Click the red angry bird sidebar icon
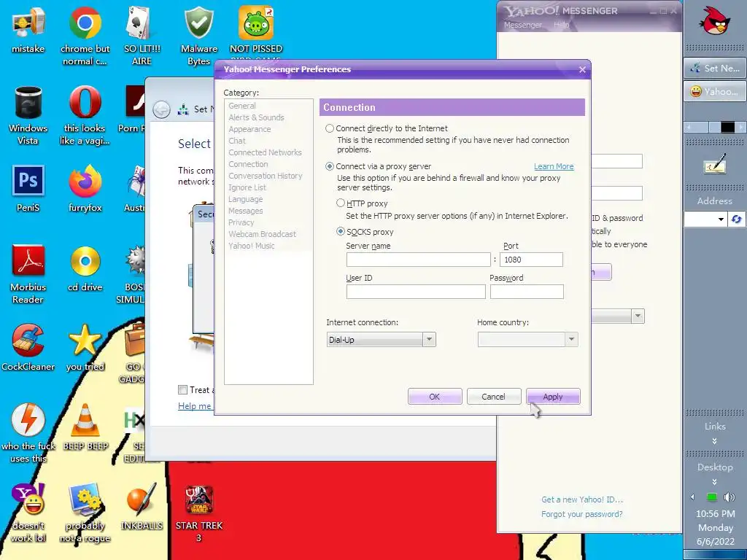The height and width of the screenshot is (560, 747). coord(714,21)
